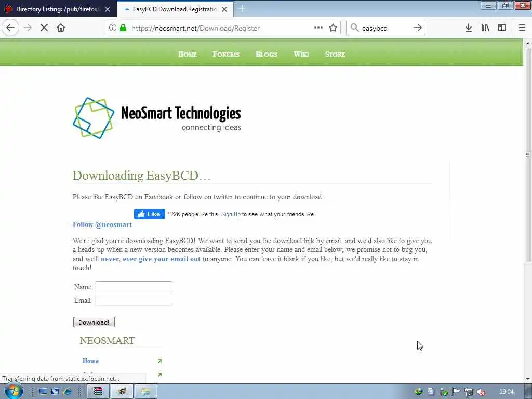The image size is (532, 399).
Task: Click the forward navigation arrow
Action: (28, 28)
